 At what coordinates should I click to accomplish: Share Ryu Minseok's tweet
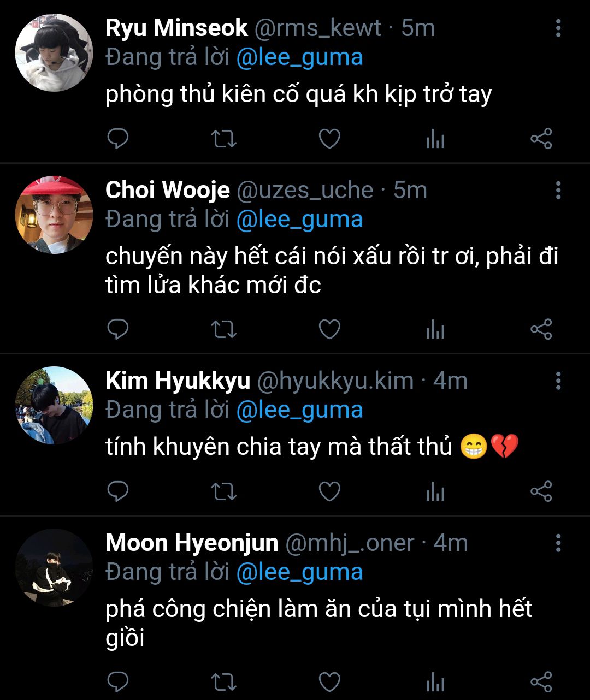(541, 139)
